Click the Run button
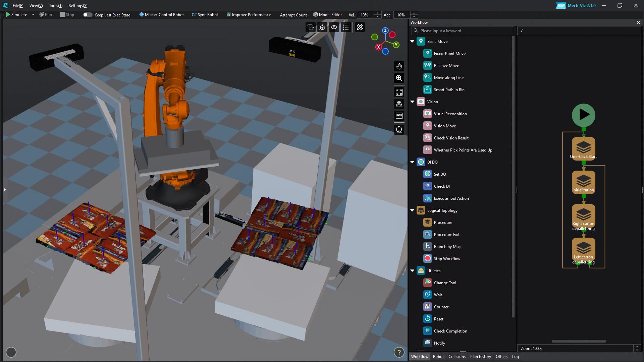The image size is (644, 362). pyautogui.click(x=46, y=15)
